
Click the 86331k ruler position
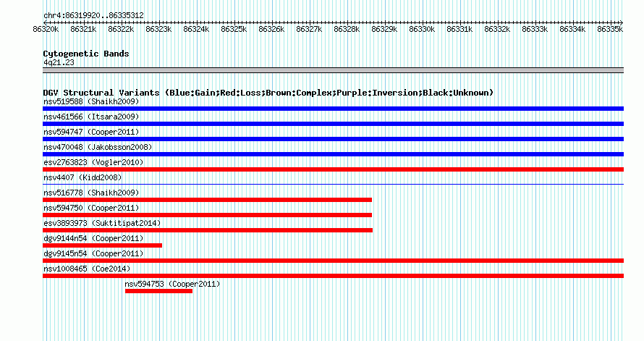tap(459, 29)
